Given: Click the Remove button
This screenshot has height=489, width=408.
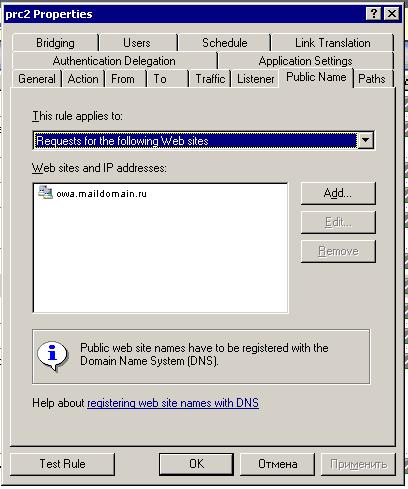Looking at the screenshot, I should [x=338, y=251].
